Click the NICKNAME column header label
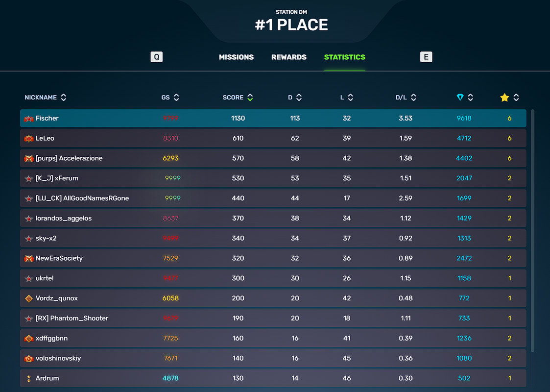 point(41,97)
